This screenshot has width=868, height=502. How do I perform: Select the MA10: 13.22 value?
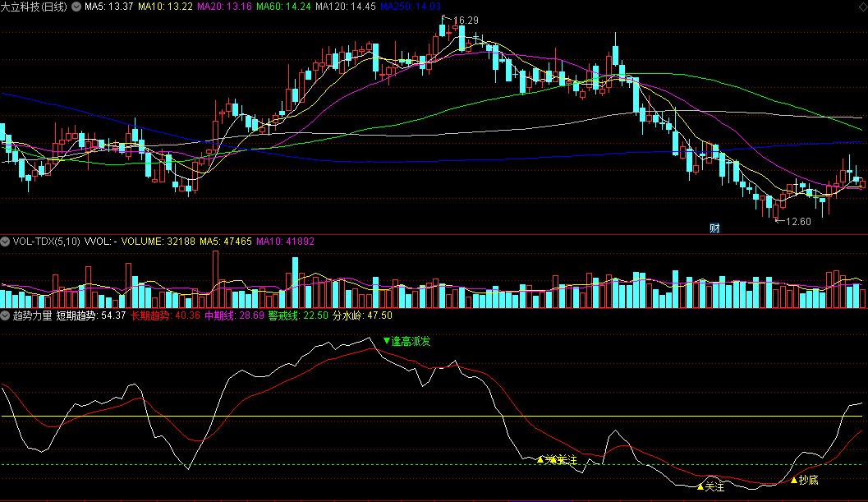click(x=166, y=7)
